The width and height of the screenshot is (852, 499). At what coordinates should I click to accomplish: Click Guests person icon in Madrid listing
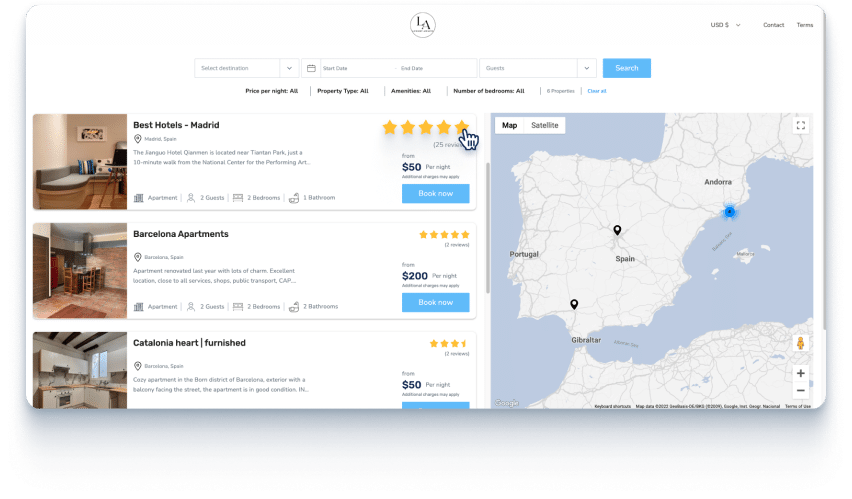click(191, 198)
